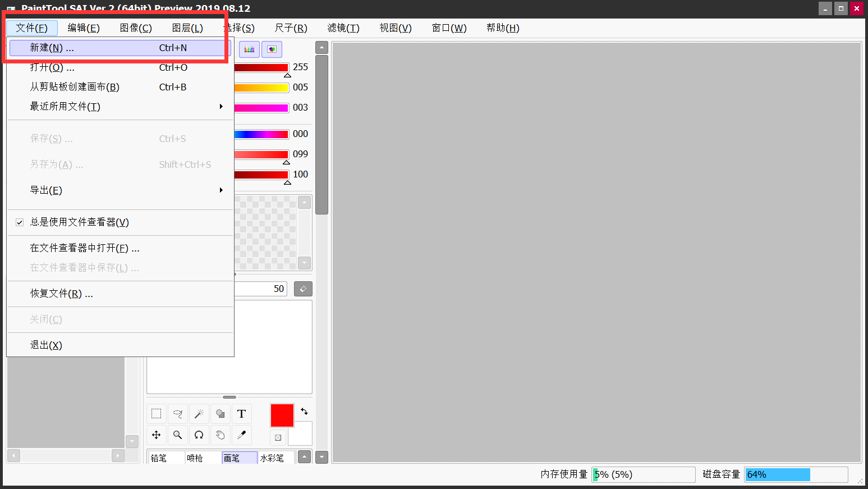Adjust the value slider showing 100

click(261, 175)
